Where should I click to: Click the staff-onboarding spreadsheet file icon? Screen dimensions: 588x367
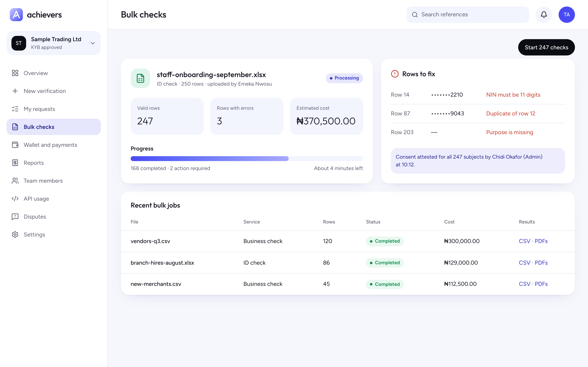140,78
